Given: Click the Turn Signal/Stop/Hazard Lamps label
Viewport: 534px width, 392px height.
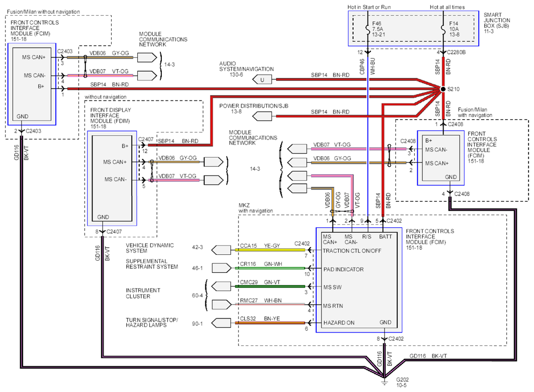Looking at the screenshot, I should [x=152, y=323].
